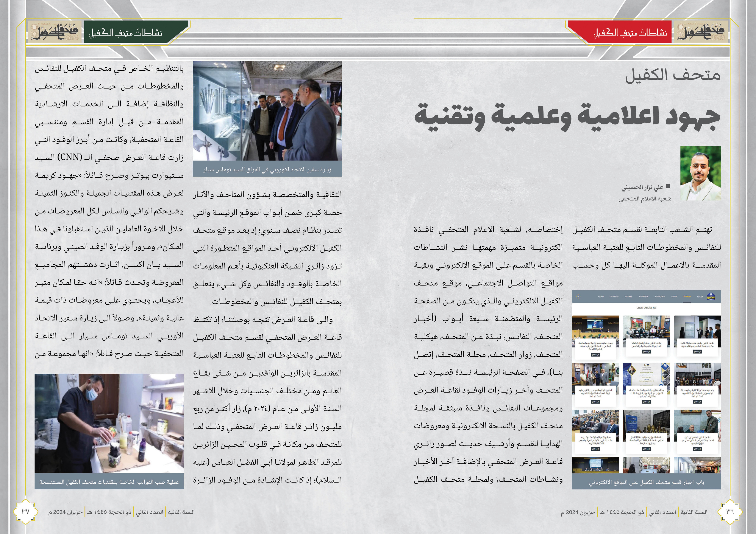756x534 pixels.
Task: Click the museum logo inside the website screenshot header
Action: (x=711, y=296)
